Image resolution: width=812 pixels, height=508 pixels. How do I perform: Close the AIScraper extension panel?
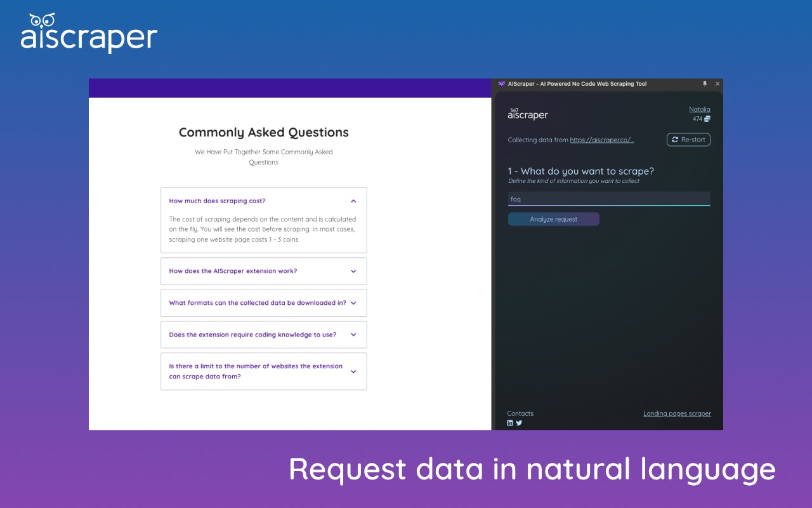click(x=717, y=84)
